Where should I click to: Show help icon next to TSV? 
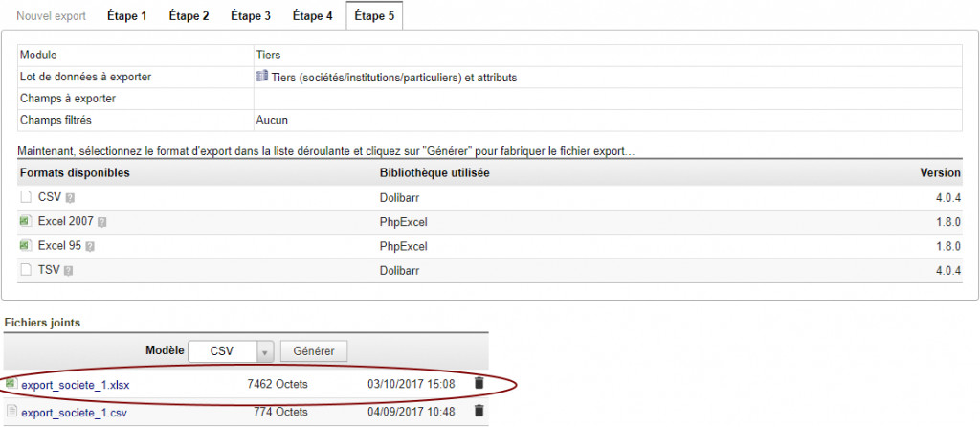tap(68, 271)
